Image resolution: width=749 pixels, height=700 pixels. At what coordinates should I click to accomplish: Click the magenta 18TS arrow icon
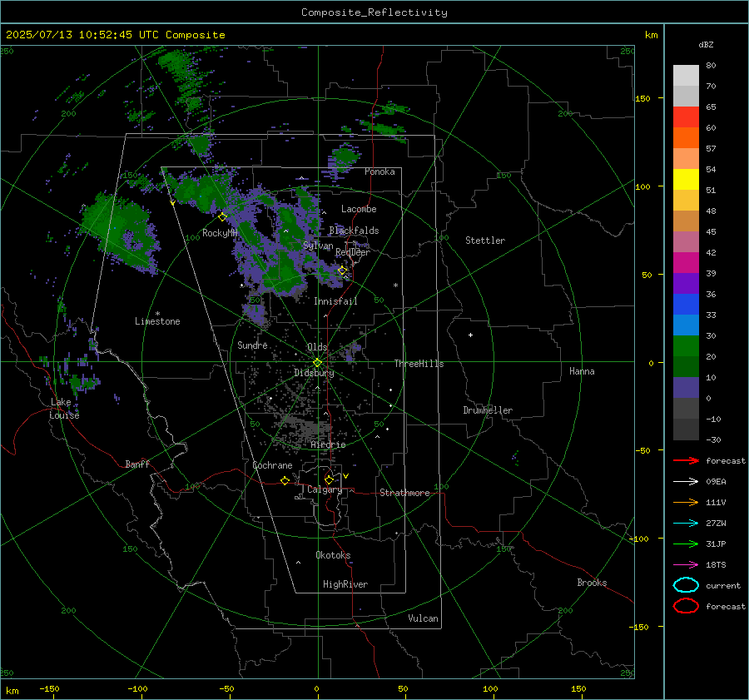pyautogui.click(x=686, y=564)
